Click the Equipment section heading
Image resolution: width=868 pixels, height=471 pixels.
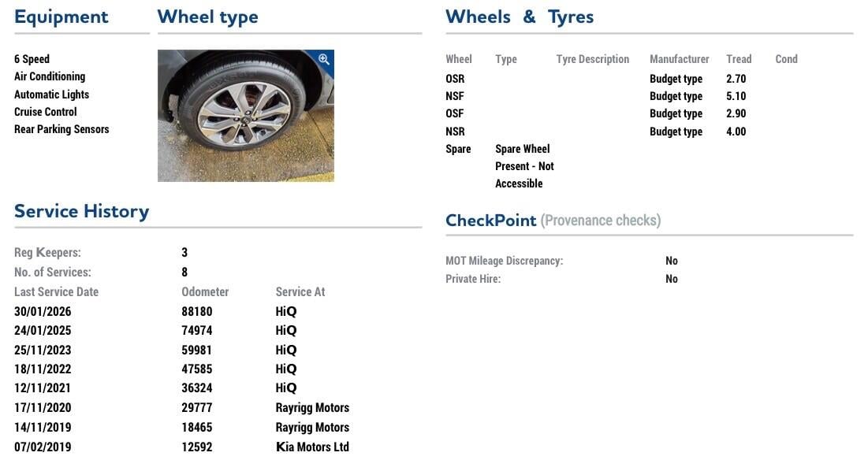pyautogui.click(x=61, y=17)
